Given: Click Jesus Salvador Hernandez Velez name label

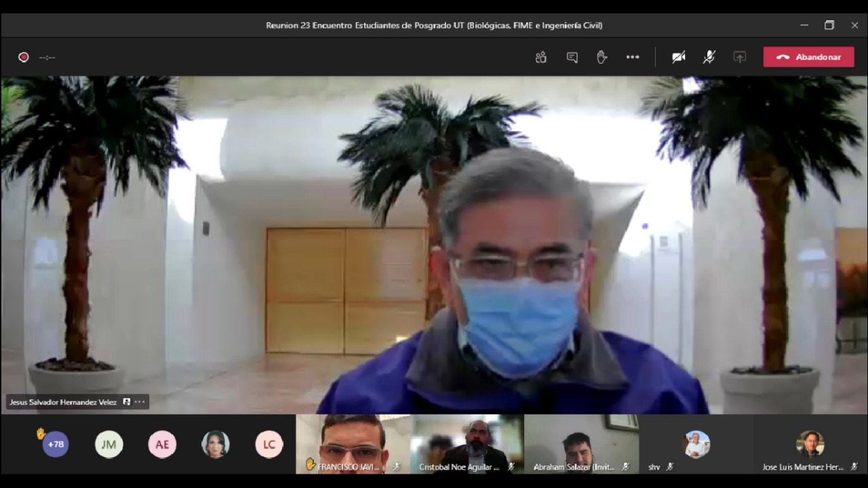Looking at the screenshot, I should (63, 402).
